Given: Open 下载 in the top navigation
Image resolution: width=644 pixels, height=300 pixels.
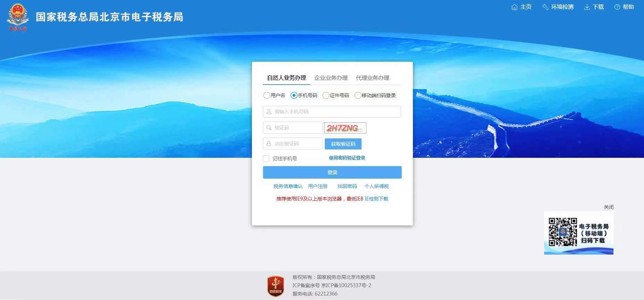Looking at the screenshot, I should tap(598, 7).
